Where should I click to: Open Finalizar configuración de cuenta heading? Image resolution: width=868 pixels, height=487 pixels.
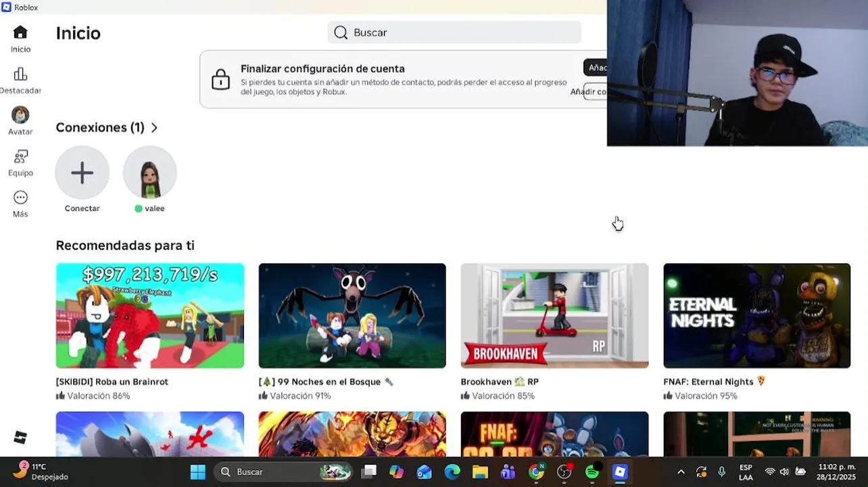pos(322,68)
